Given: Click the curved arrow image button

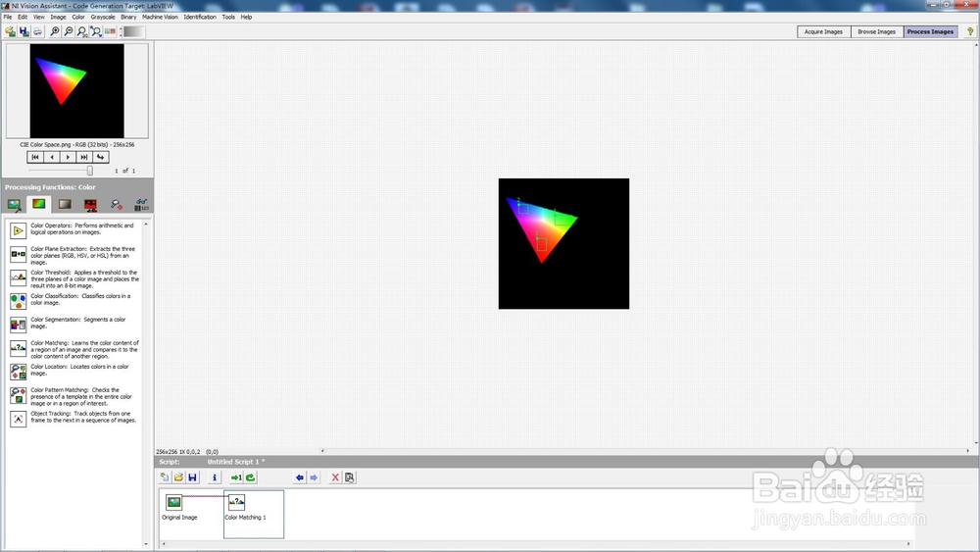Looking at the screenshot, I should point(101,157).
